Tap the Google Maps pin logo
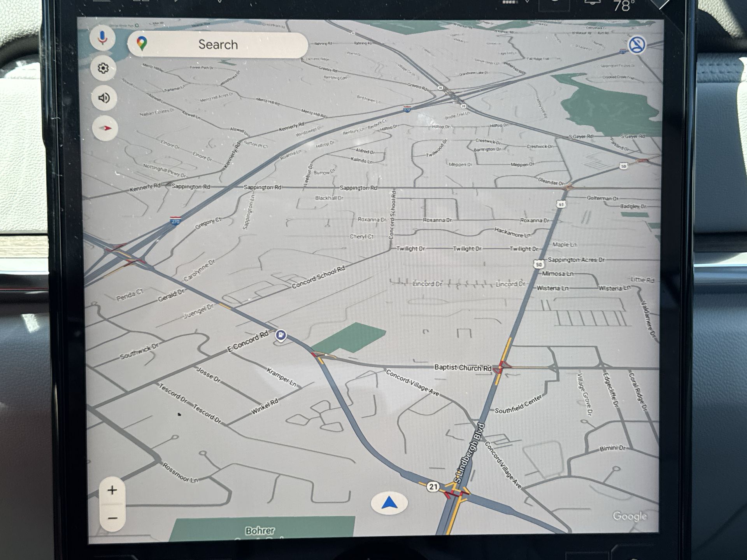747x560 pixels. [x=142, y=43]
